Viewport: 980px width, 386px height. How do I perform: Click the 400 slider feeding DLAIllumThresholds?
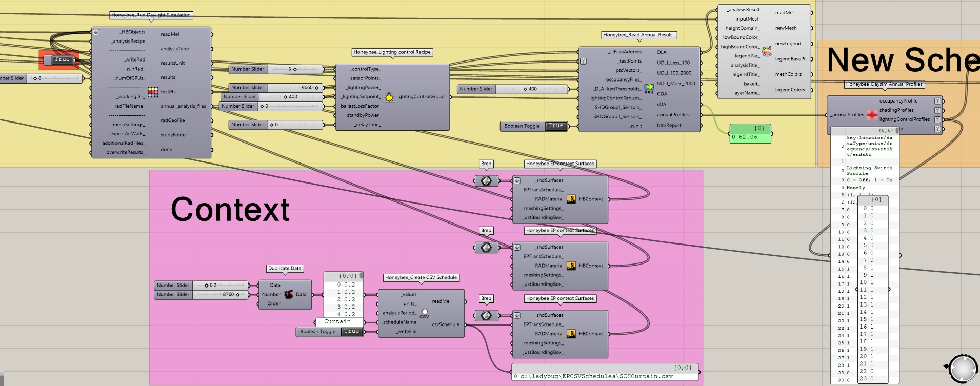[x=512, y=89]
